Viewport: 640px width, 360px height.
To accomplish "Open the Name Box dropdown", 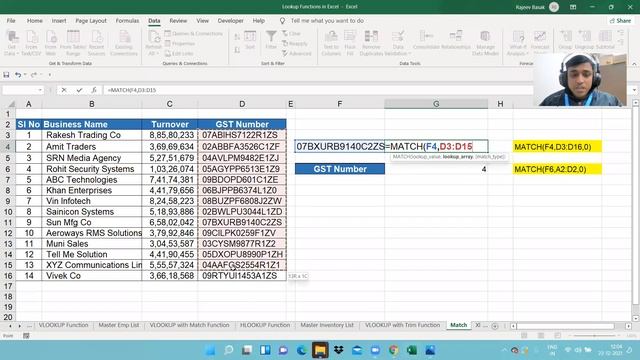I will (x=40, y=90).
